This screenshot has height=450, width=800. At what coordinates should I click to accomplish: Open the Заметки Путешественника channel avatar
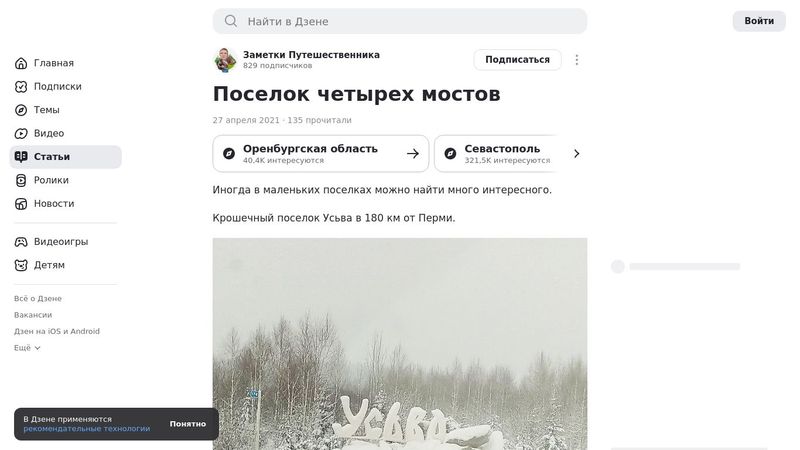coord(225,60)
